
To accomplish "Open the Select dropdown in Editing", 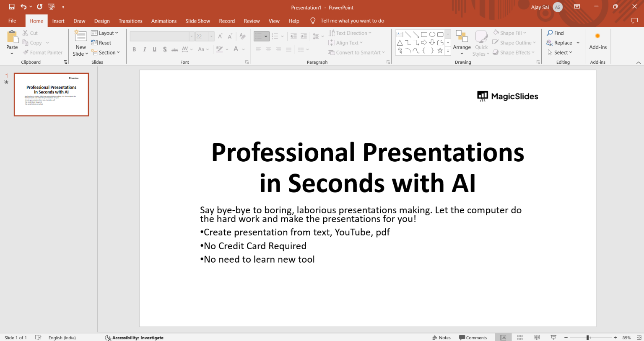I will coord(560,52).
